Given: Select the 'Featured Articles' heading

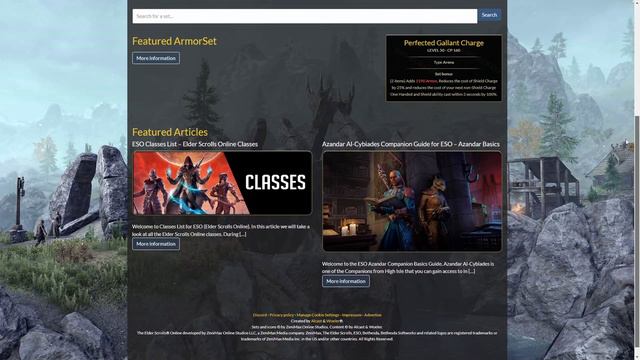Looking at the screenshot, I should click(x=170, y=132).
